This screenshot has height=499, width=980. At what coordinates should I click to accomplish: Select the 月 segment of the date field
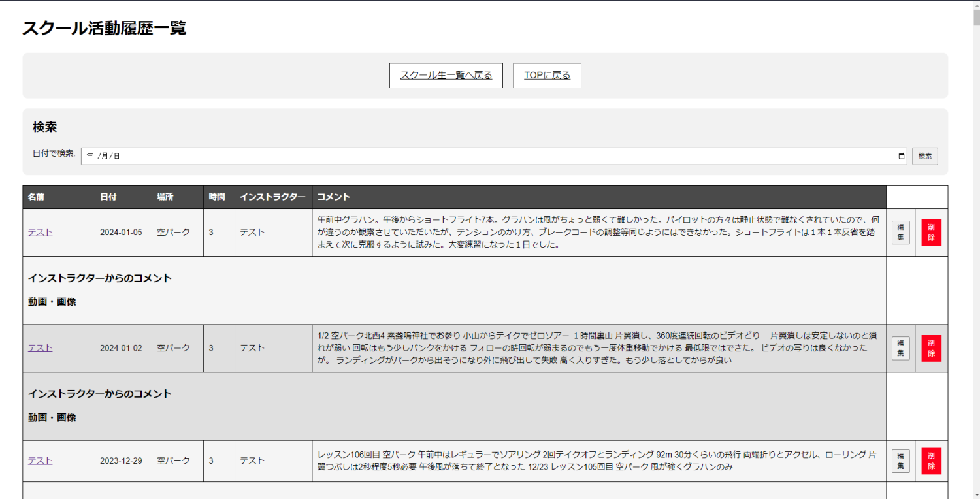click(103, 156)
